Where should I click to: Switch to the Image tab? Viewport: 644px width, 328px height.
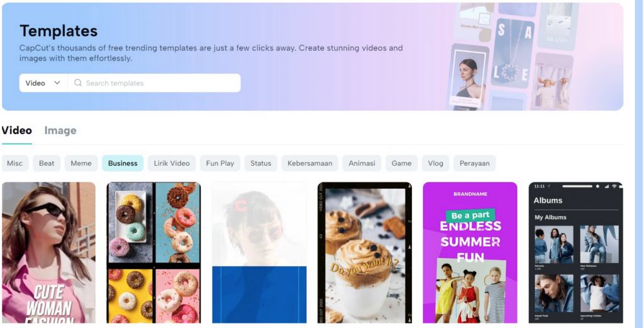click(x=60, y=130)
